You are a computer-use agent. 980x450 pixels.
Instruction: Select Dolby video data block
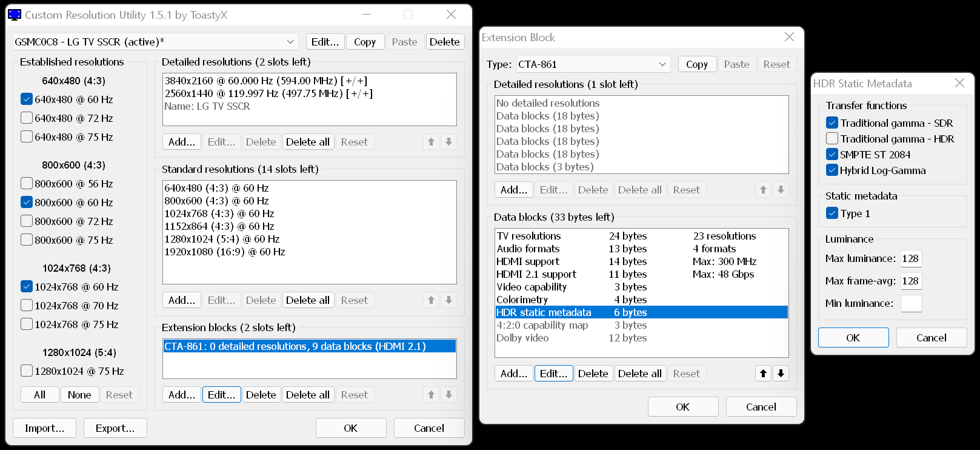click(522, 338)
